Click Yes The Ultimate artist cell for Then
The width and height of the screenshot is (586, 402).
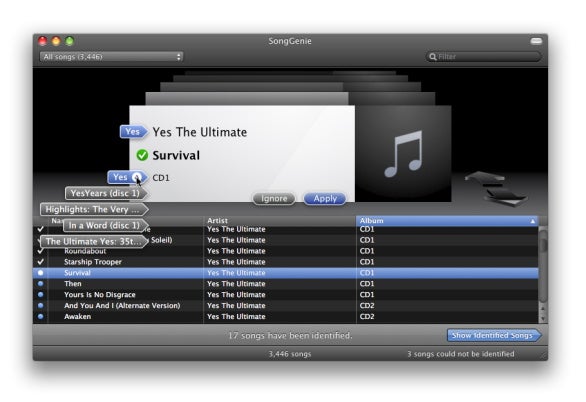coord(236,284)
